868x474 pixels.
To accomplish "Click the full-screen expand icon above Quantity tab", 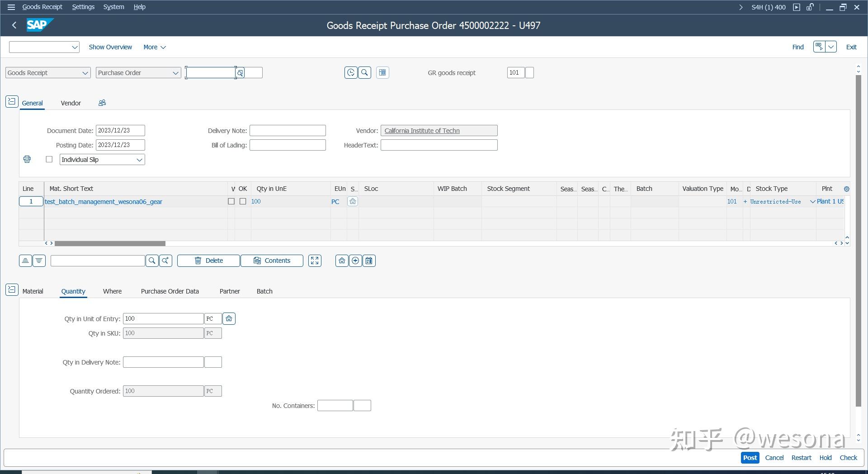I will pos(315,261).
